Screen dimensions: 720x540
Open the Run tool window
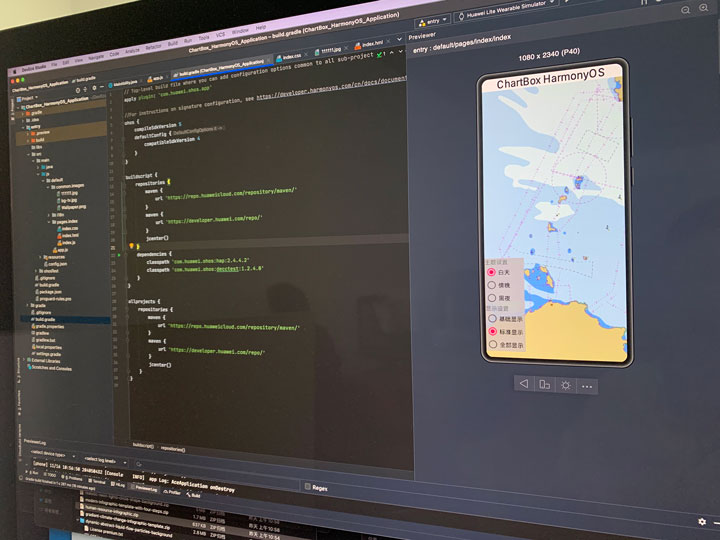pos(34,472)
